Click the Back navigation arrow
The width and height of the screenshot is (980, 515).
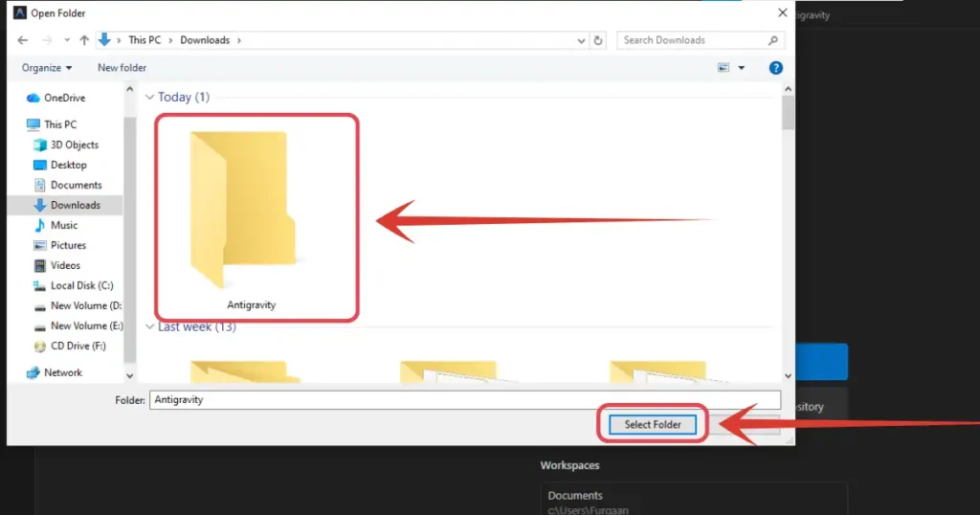23,40
